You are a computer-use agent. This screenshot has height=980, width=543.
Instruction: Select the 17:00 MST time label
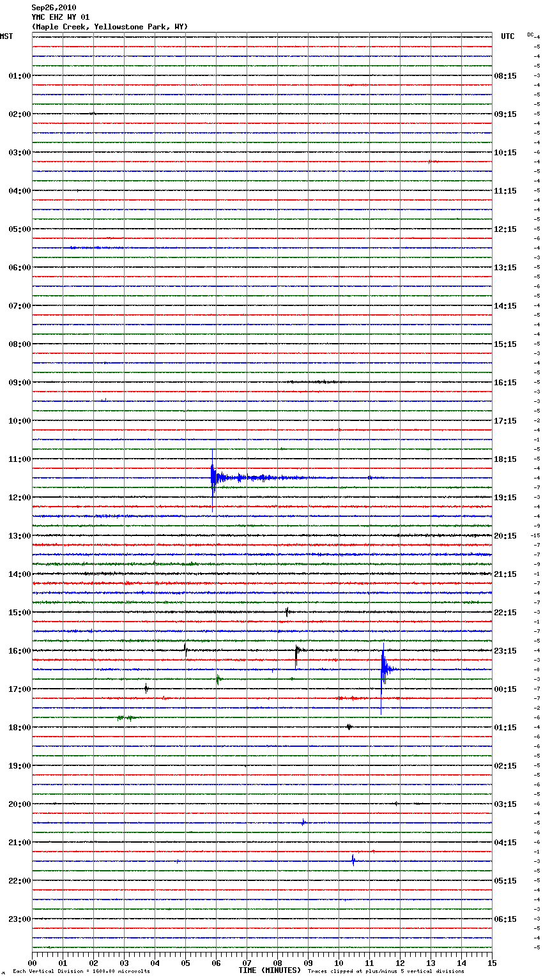19,689
